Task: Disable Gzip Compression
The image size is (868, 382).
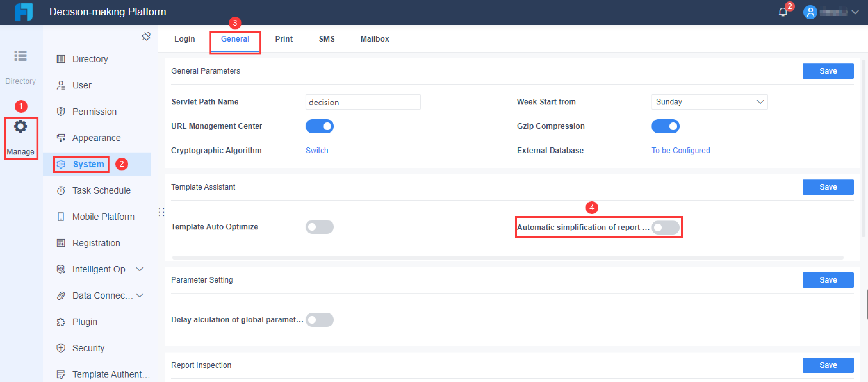Action: click(665, 126)
